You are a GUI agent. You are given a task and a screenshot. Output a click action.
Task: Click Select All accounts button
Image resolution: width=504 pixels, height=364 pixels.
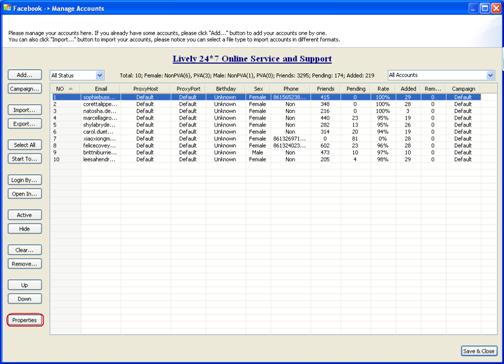click(x=25, y=145)
